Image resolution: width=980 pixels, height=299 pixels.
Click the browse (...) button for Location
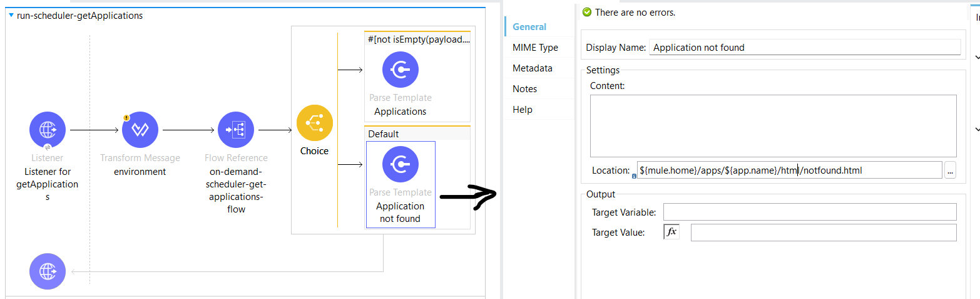click(x=950, y=170)
